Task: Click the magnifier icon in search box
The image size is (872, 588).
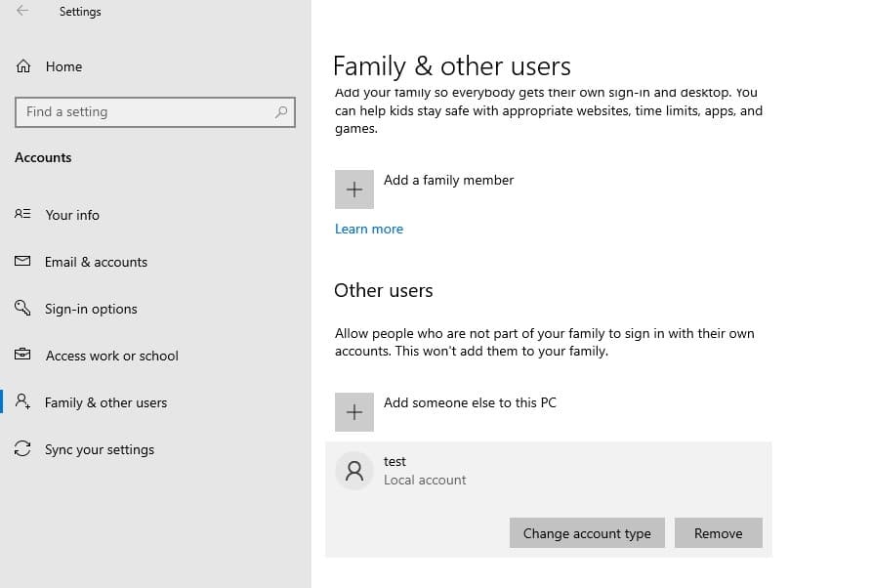Action: (281, 112)
